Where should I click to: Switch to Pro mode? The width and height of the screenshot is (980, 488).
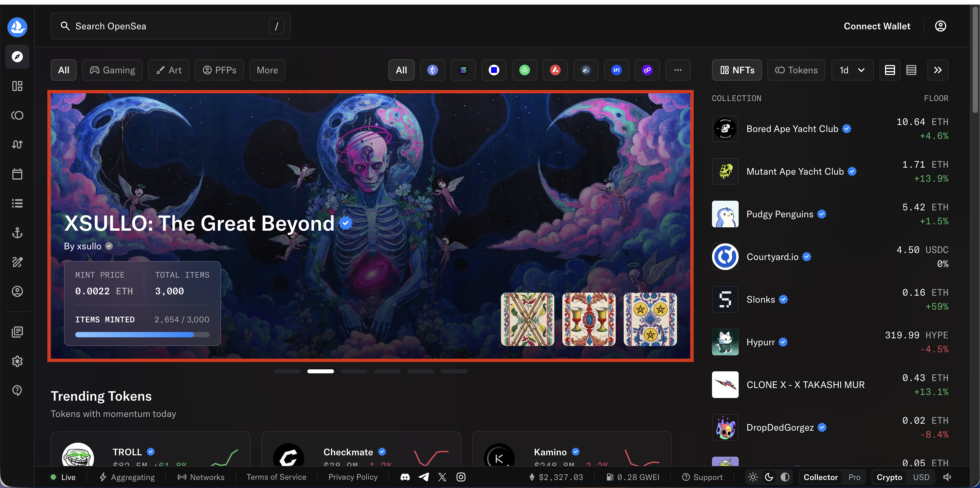point(854,477)
